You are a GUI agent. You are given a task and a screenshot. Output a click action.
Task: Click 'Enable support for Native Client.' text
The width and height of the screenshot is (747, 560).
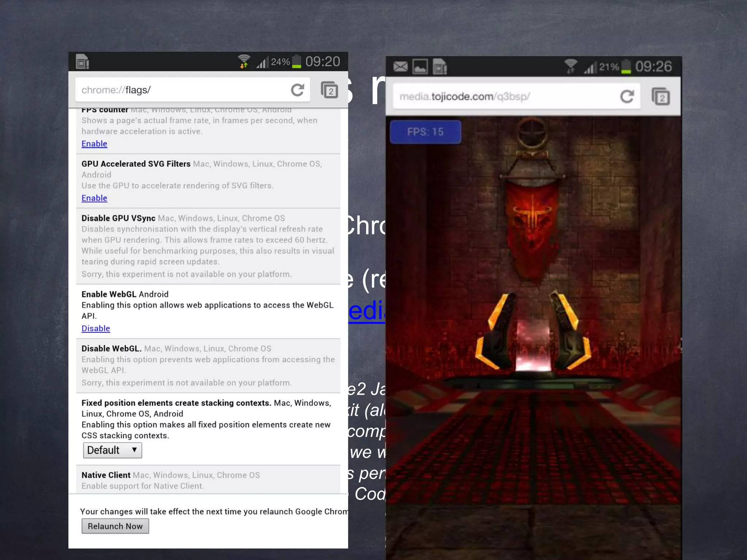(143, 486)
